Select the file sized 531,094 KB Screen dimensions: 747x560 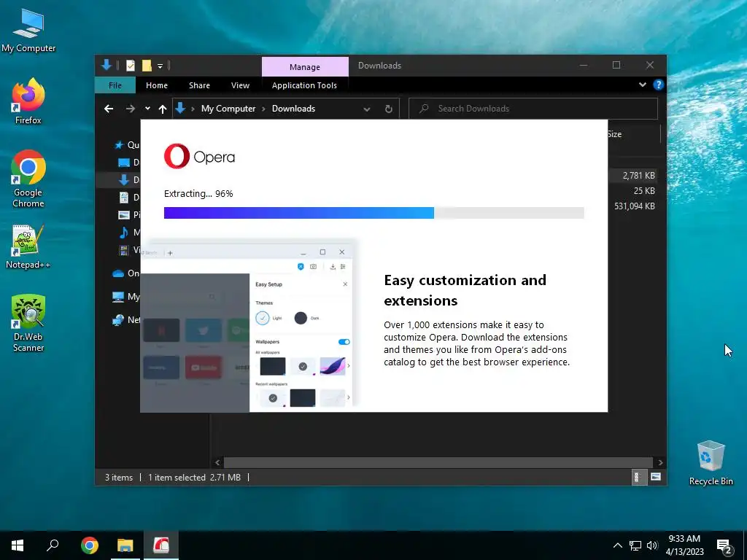pos(634,206)
